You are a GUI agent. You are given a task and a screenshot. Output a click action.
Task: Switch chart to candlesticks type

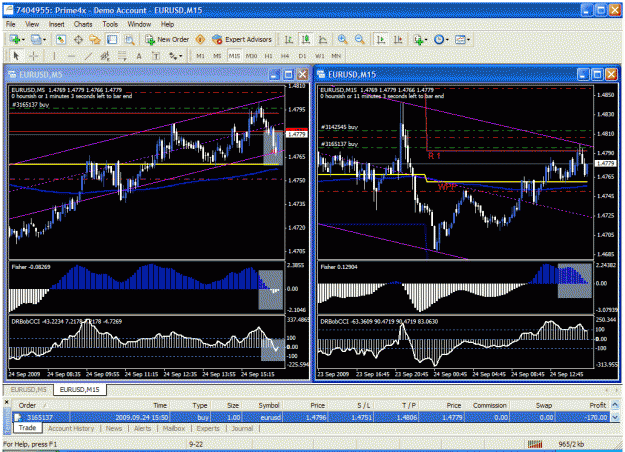306,39
